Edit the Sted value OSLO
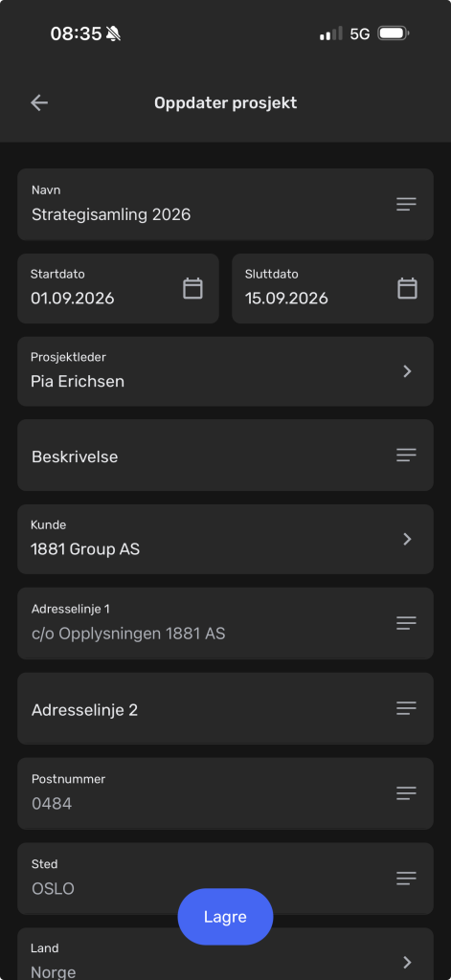 (53, 889)
